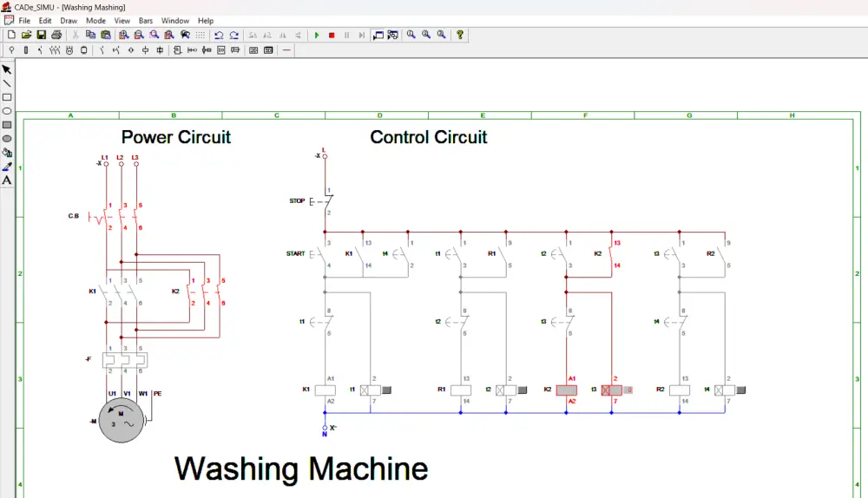Select the motor symbol labeled M
Viewport: 868px width, 498px height.
click(x=121, y=421)
